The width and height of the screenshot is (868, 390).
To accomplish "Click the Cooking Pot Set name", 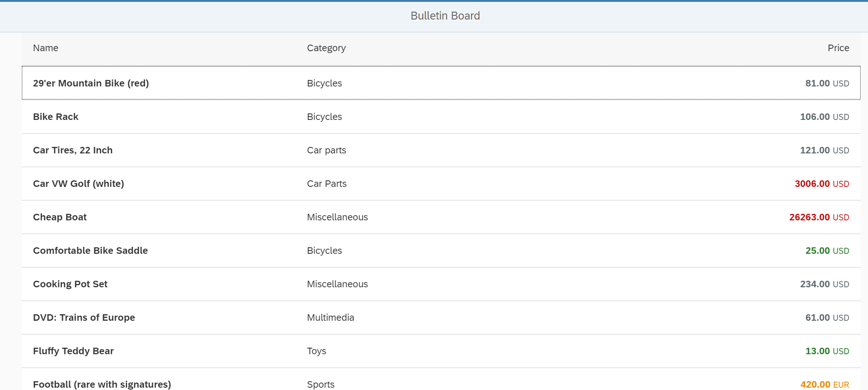I will click(70, 284).
